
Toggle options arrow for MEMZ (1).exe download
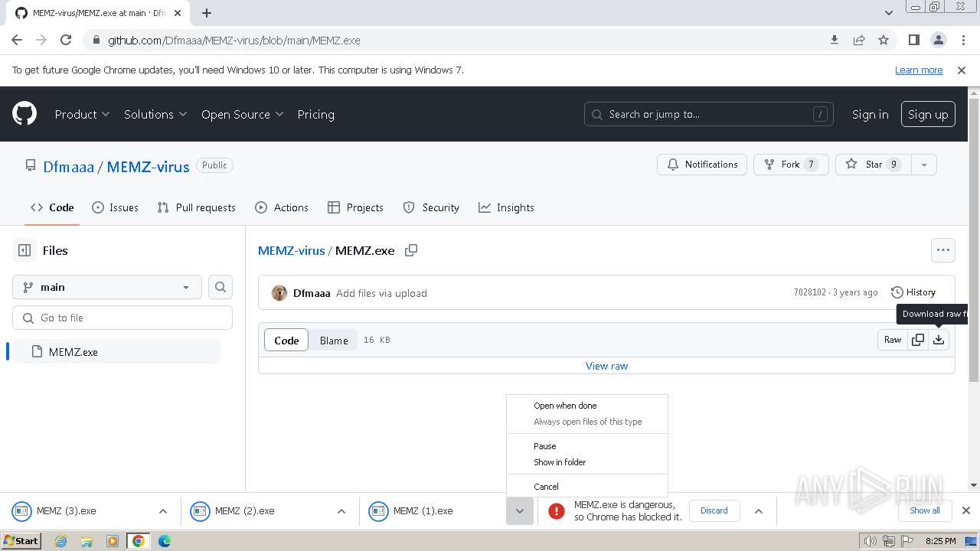[519, 511]
